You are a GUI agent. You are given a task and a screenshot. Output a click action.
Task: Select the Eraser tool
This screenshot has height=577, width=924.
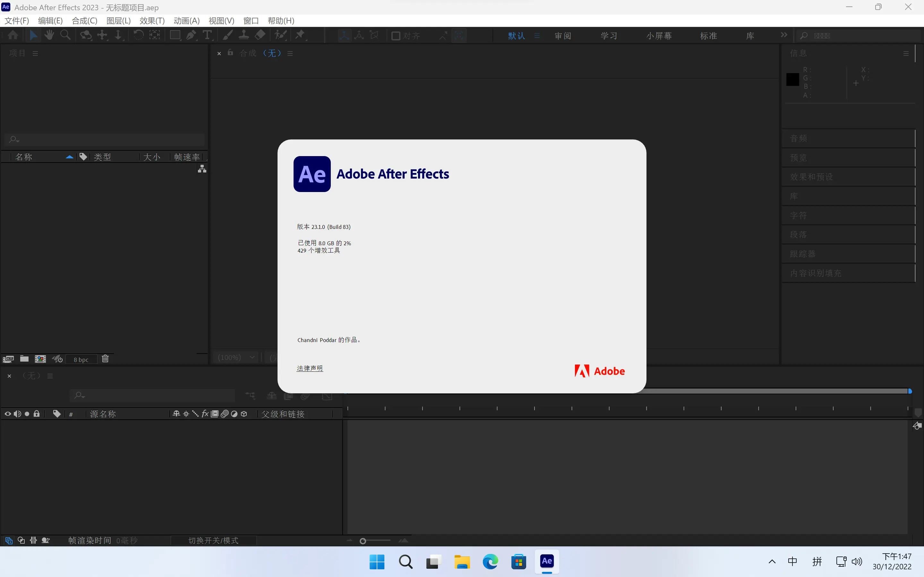pyautogui.click(x=260, y=36)
